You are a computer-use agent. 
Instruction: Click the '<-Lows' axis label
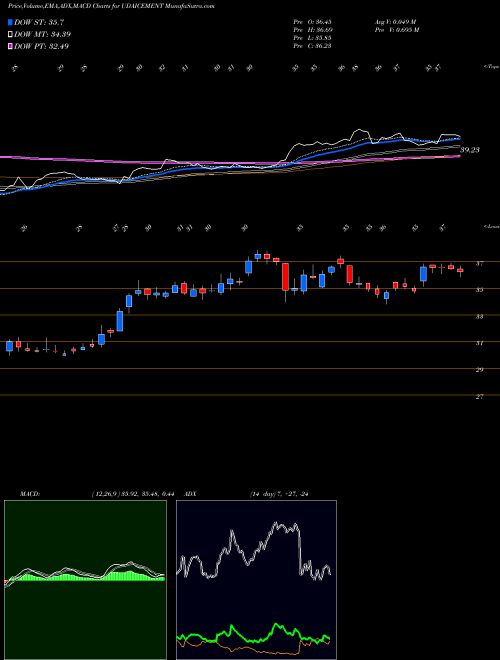[x=491, y=227]
